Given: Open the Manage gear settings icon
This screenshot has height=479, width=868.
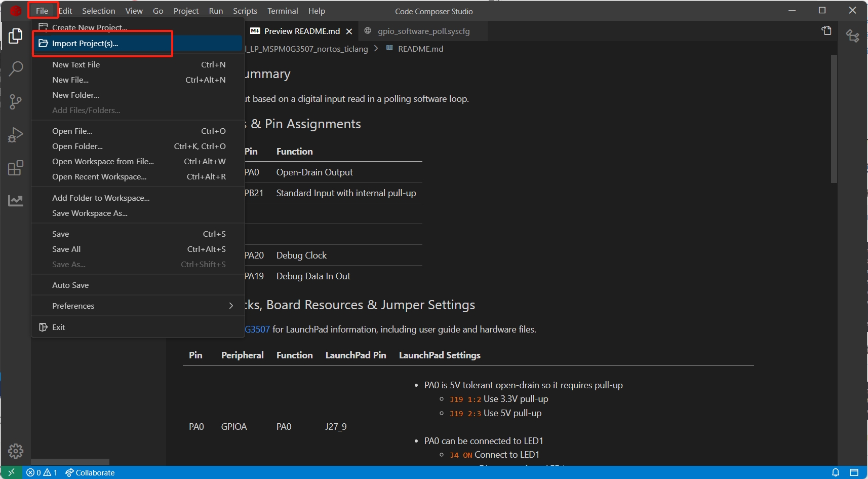Looking at the screenshot, I should (x=16, y=451).
